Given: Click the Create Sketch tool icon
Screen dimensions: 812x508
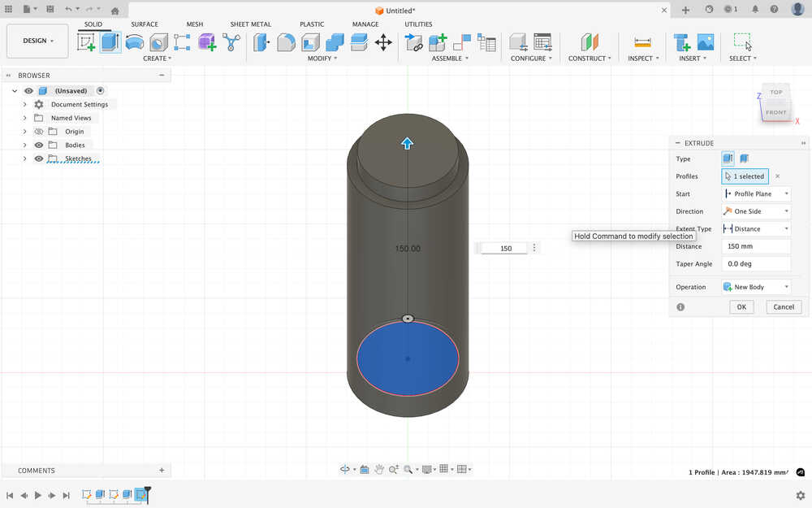Looking at the screenshot, I should (86, 42).
